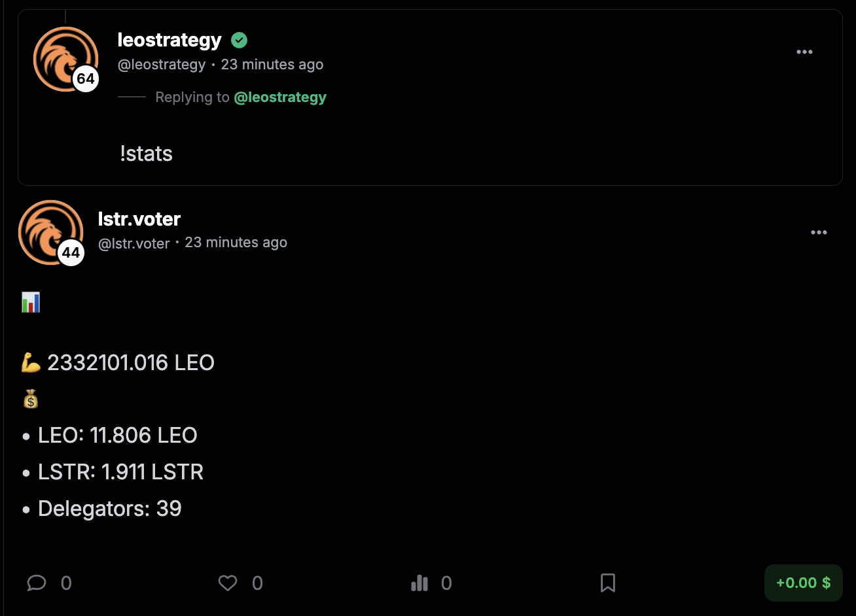Click the lstr.voter profile avatar
Screen dimensions: 856x616
click(x=50, y=232)
